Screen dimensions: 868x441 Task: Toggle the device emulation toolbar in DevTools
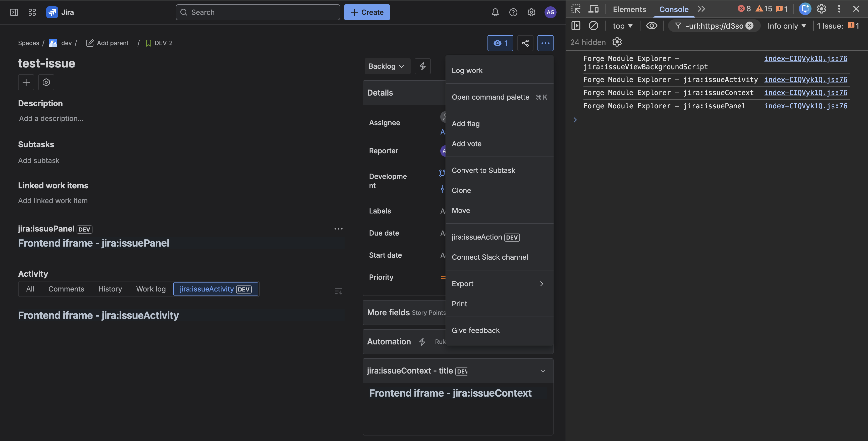click(x=594, y=9)
